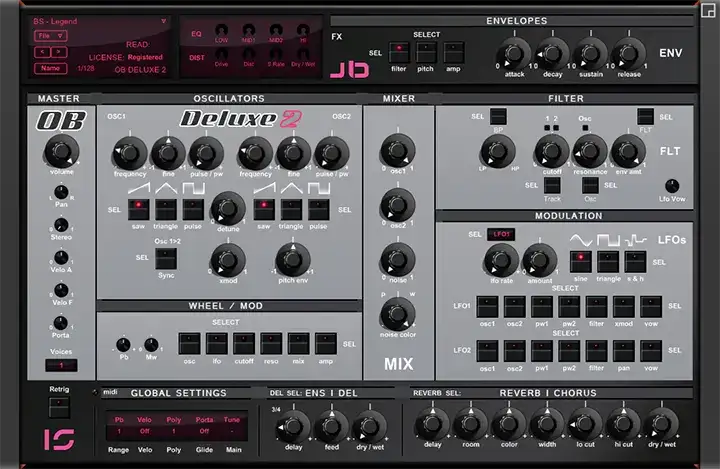Toggle the FLT select button

(x=645, y=117)
